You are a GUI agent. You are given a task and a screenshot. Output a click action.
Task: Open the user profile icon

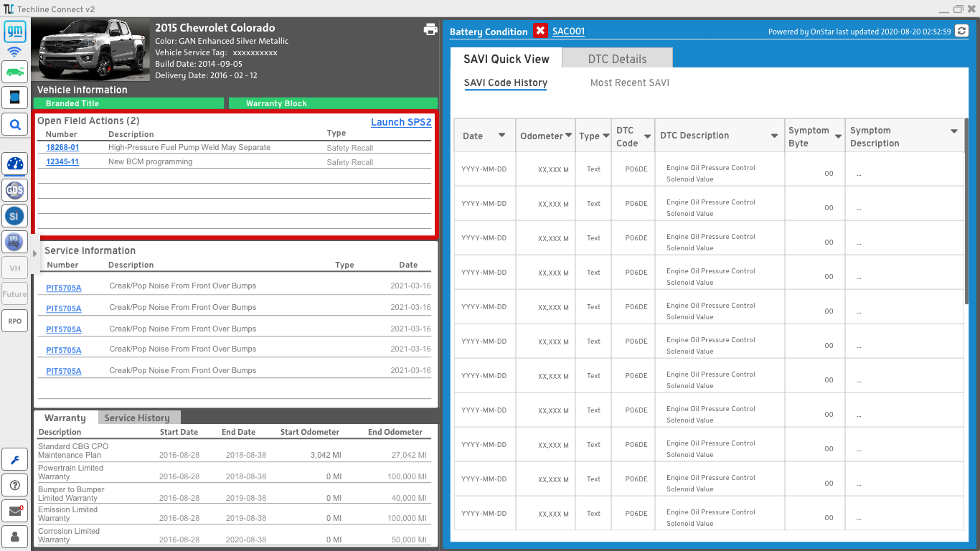(x=15, y=536)
